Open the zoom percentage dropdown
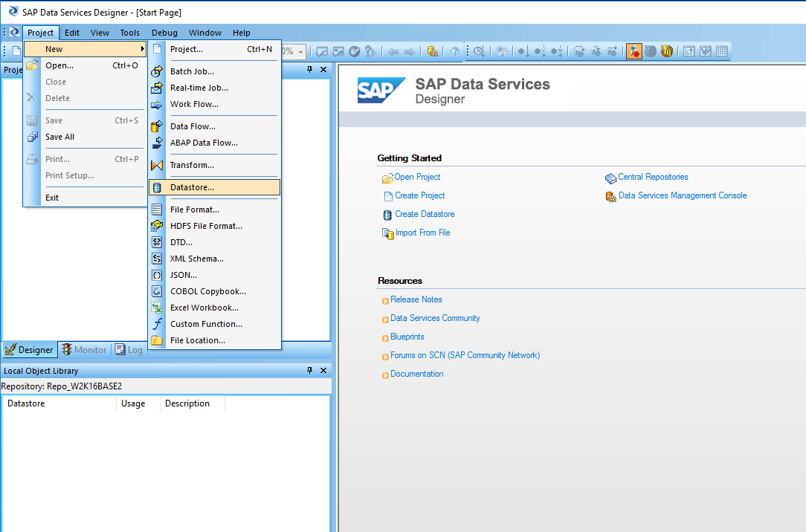Screen dimensions: 806x532 click(x=300, y=51)
